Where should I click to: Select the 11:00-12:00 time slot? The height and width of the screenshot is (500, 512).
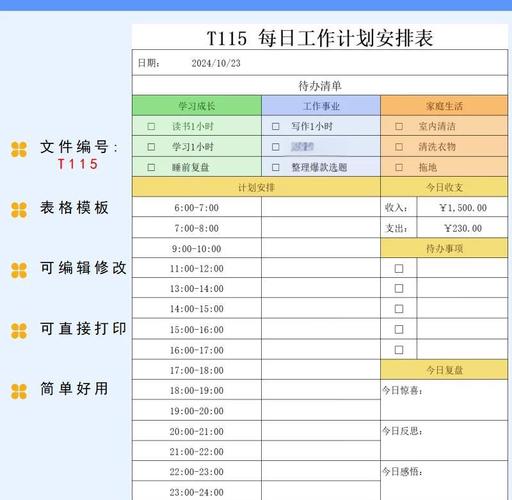pos(197,268)
